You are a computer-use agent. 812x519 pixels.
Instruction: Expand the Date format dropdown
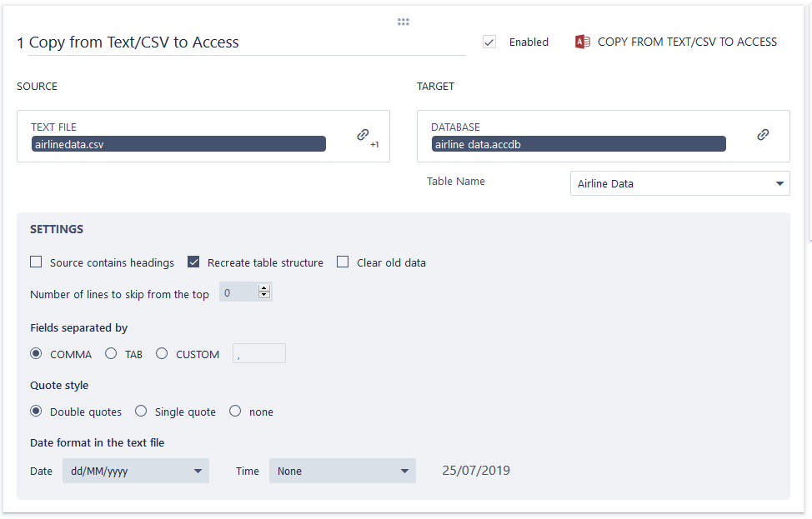[x=135, y=471]
